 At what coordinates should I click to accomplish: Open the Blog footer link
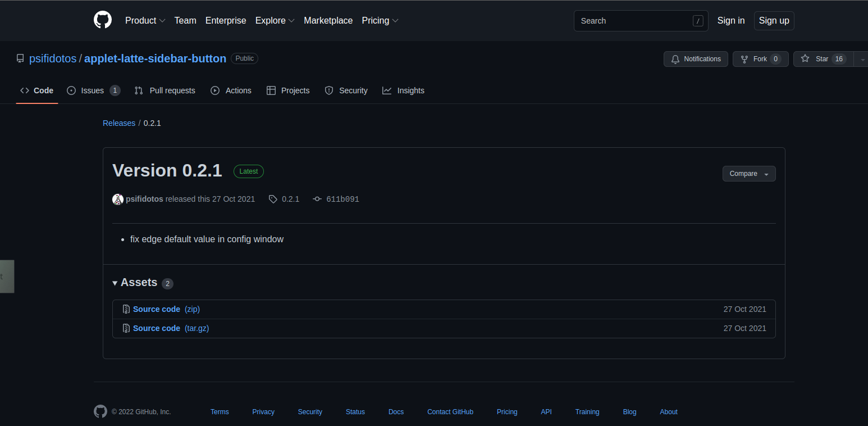pyautogui.click(x=630, y=412)
